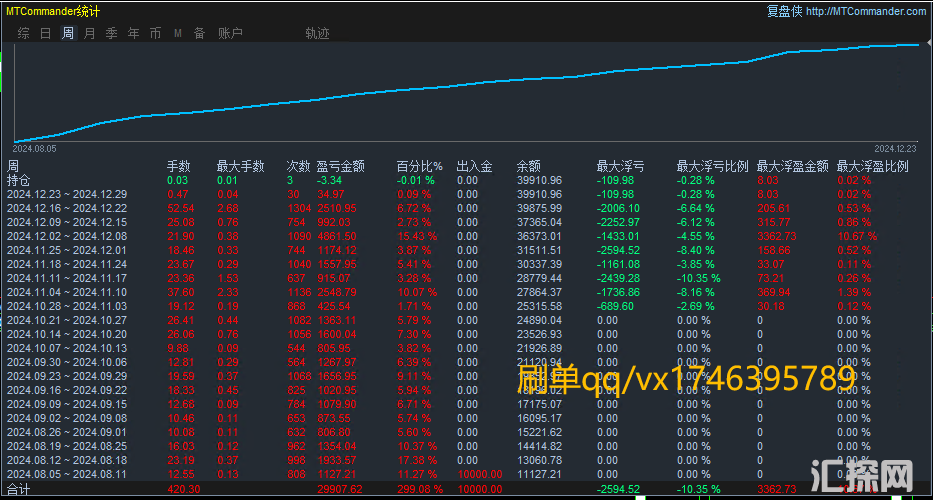Click the M tab
The image size is (933, 500).
click(177, 33)
